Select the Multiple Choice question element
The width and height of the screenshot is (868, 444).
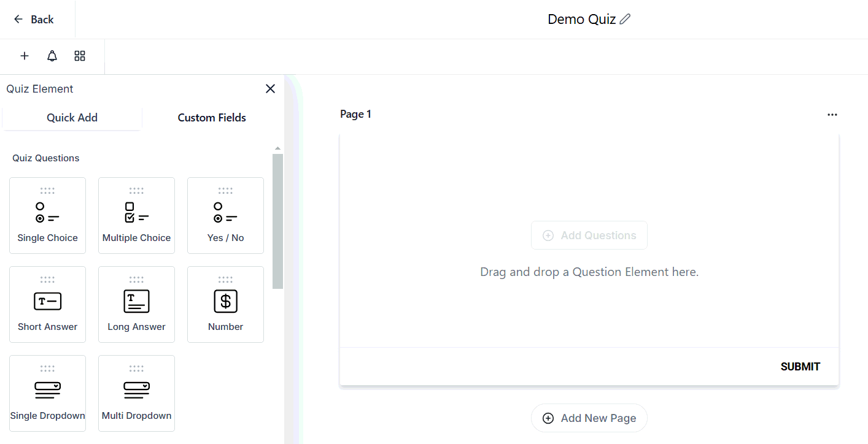[136, 216]
